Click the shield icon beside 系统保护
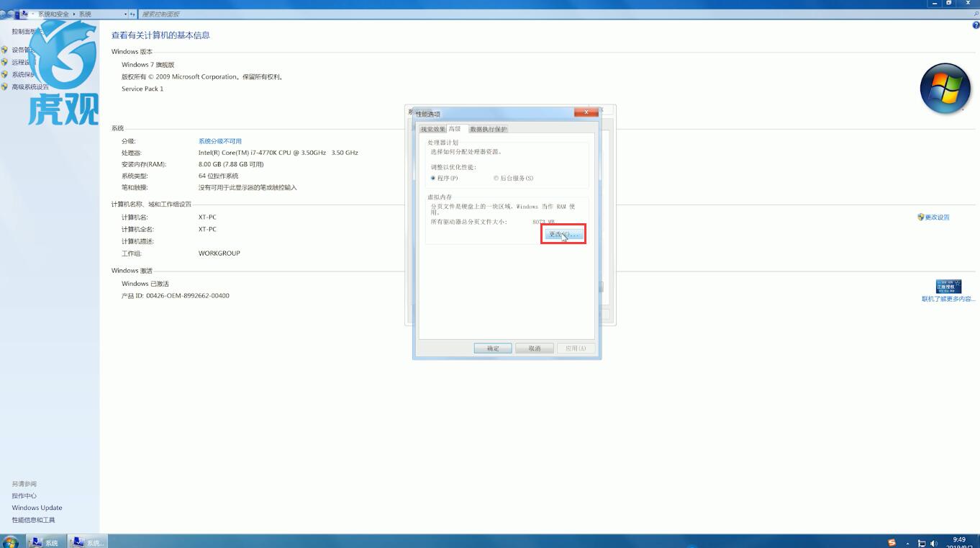This screenshot has height=548, width=980. (x=4, y=74)
